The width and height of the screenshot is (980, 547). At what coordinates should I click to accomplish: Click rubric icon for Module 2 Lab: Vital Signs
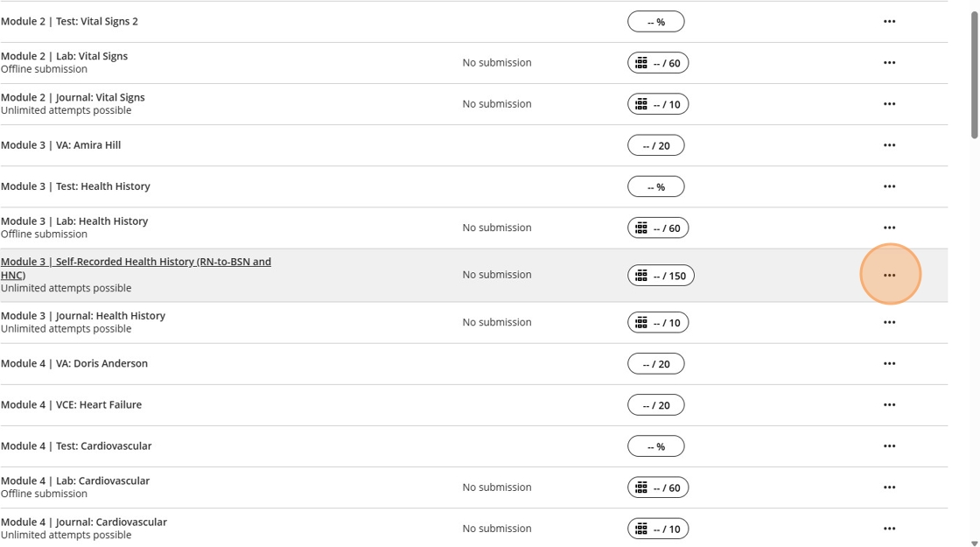coord(641,63)
